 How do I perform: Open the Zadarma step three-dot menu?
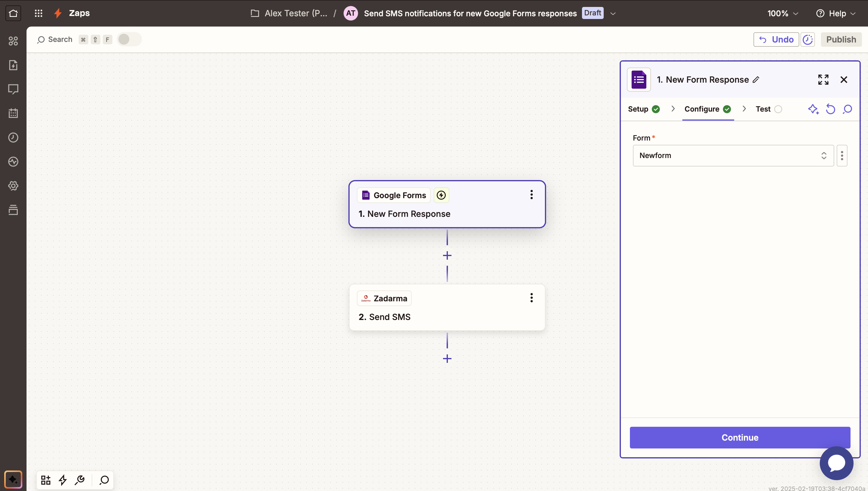click(531, 298)
